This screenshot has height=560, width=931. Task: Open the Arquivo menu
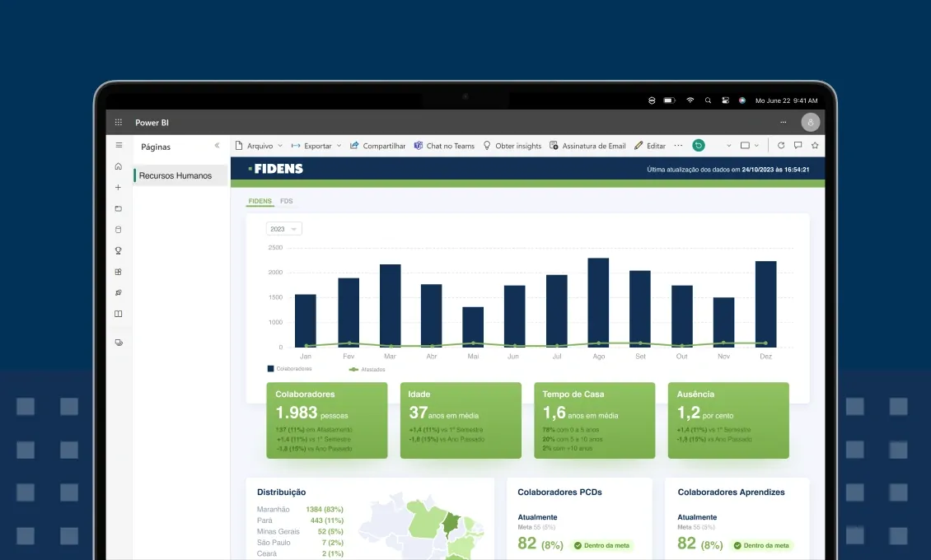pos(259,146)
